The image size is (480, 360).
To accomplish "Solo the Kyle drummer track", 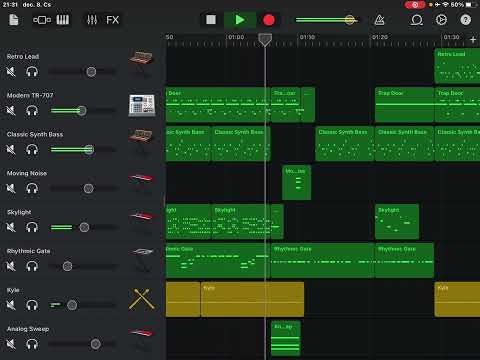I will pos(32,305).
